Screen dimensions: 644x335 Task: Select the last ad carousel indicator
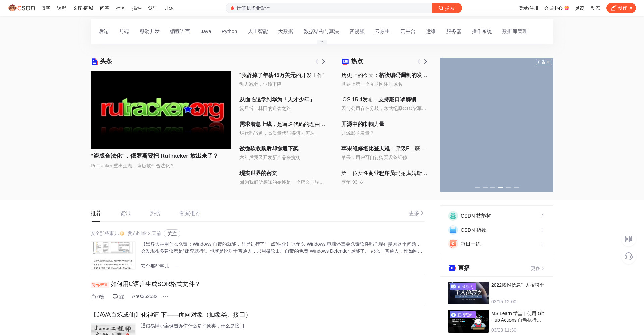[516, 187]
